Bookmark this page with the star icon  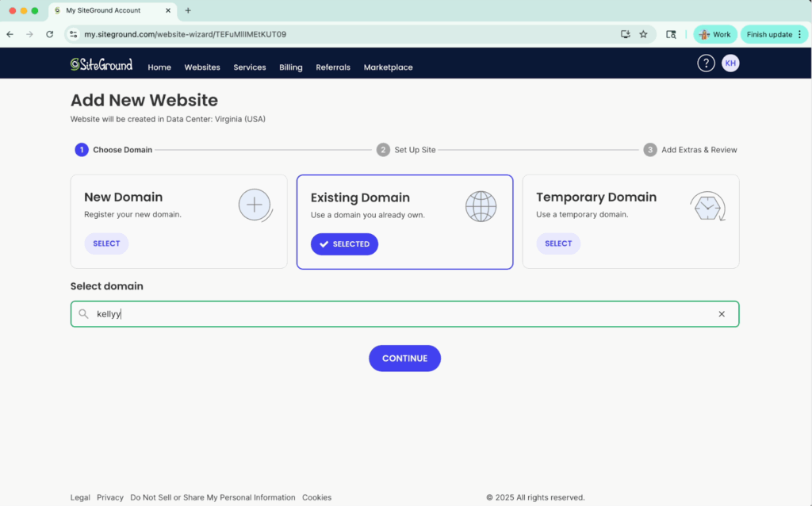click(x=643, y=34)
